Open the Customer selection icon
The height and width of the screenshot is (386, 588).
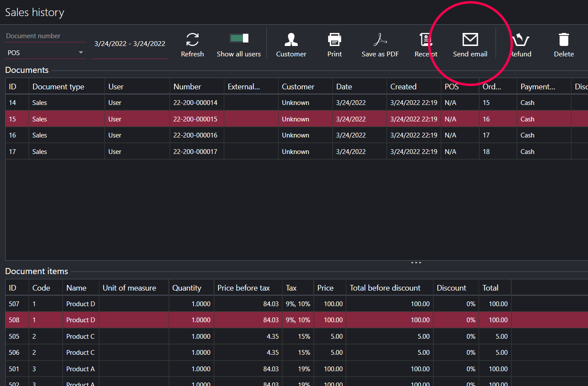tap(291, 40)
